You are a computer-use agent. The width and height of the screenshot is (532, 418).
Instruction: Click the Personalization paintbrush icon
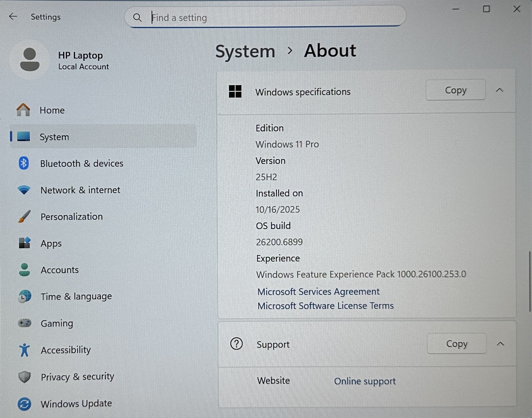[24, 217]
